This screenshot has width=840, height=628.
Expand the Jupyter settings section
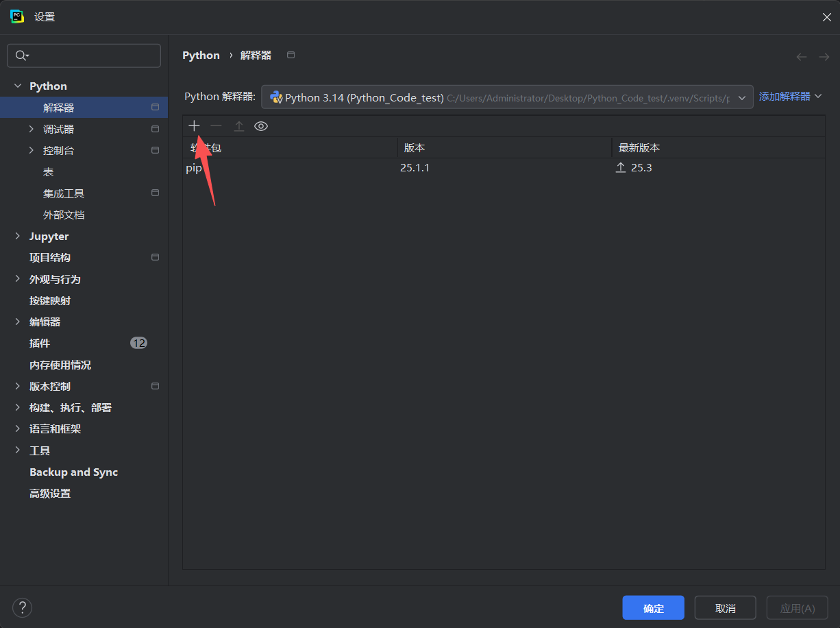point(18,237)
